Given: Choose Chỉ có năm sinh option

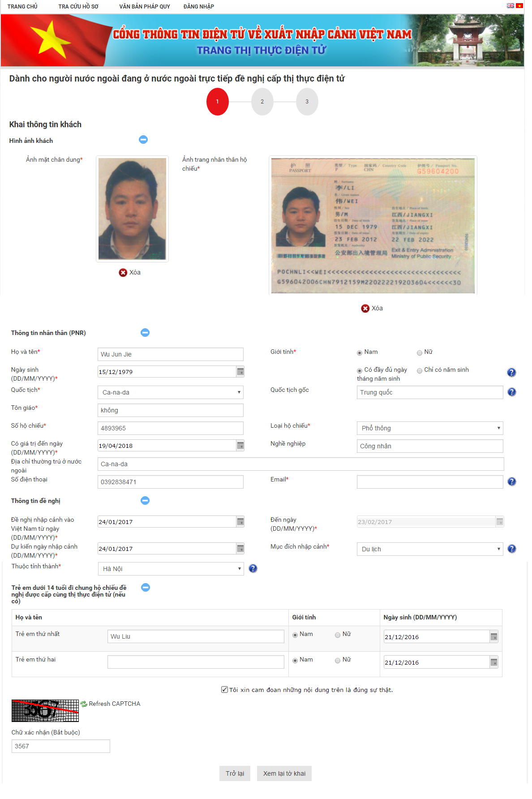Looking at the screenshot, I should click(x=420, y=370).
